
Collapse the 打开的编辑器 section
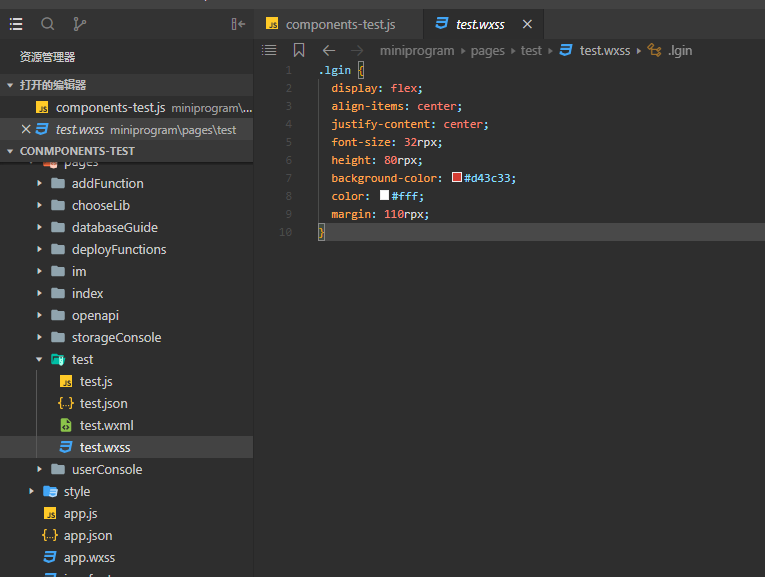tap(126, 85)
